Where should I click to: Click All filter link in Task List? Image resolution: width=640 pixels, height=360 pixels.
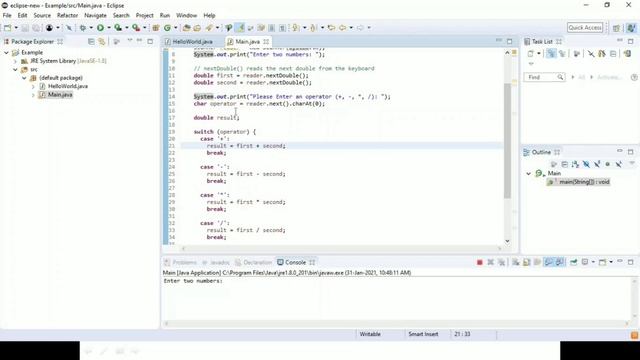click(582, 77)
